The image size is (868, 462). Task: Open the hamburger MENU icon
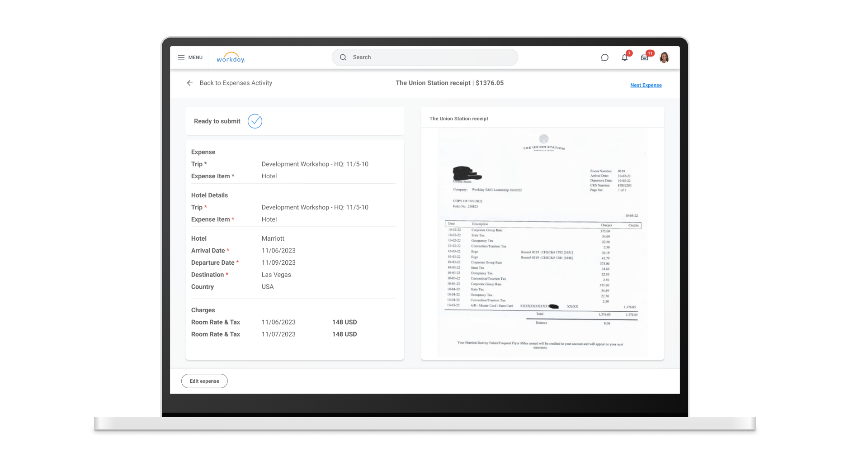(181, 57)
